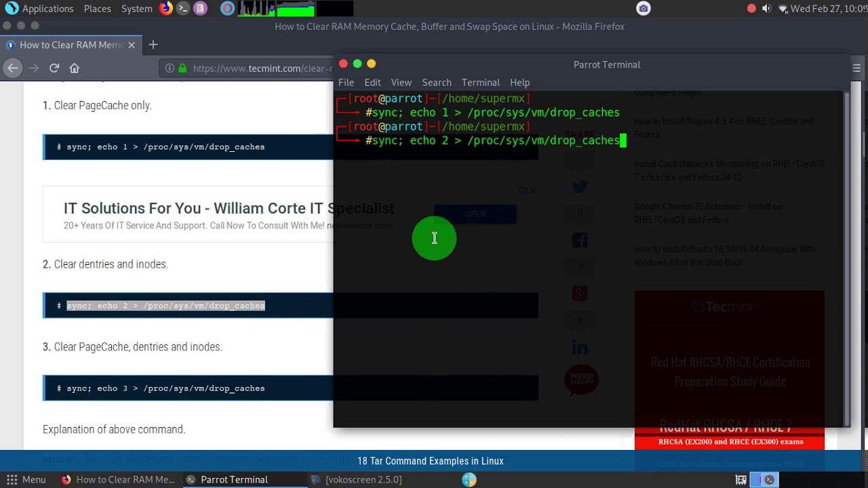Click the Google Plus share icon
Image resolution: width=868 pixels, height=488 pixels.
coord(580,293)
